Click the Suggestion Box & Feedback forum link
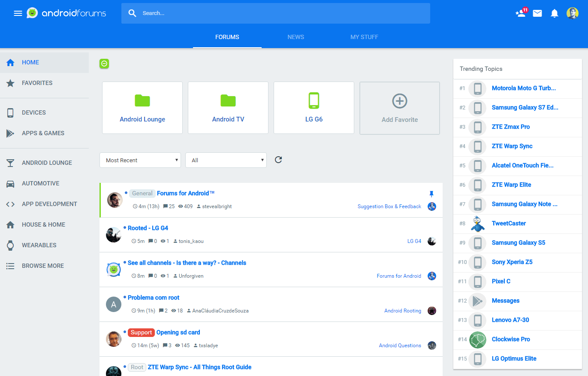 tap(389, 206)
